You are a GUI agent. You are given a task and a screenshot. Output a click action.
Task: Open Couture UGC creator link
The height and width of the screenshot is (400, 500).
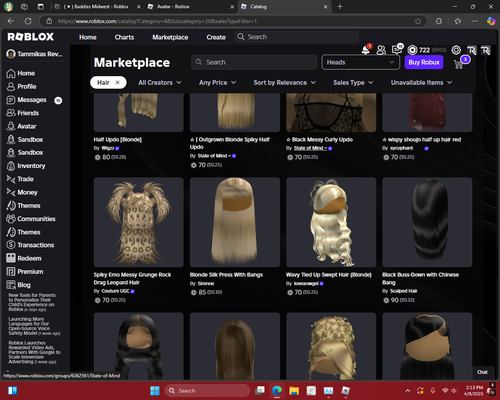click(115, 291)
